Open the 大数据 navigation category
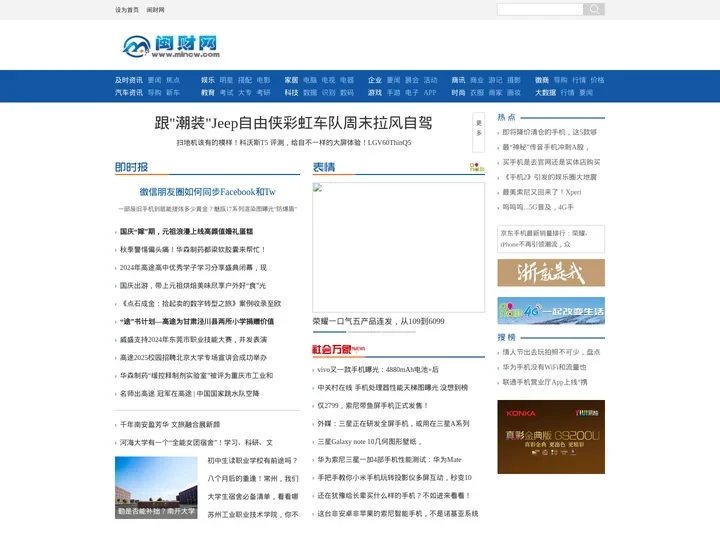Image resolution: width=720 pixels, height=540 pixels. [546, 92]
